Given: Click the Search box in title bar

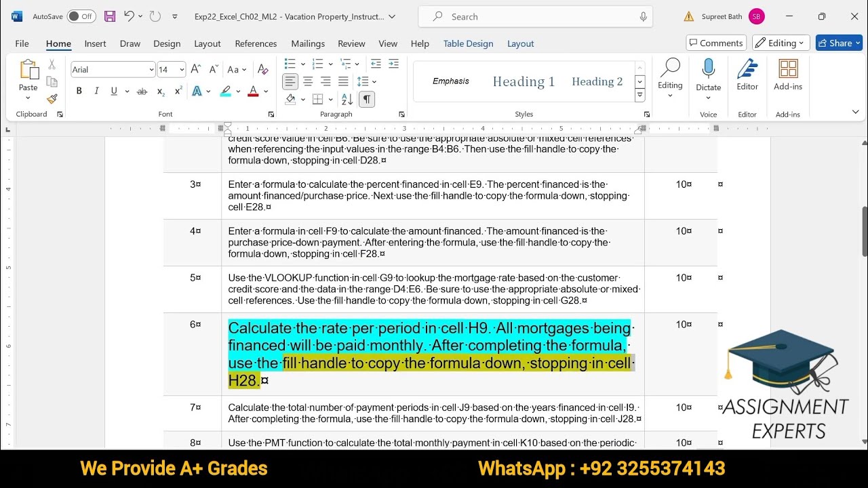Looking at the screenshot, I should [x=536, y=16].
